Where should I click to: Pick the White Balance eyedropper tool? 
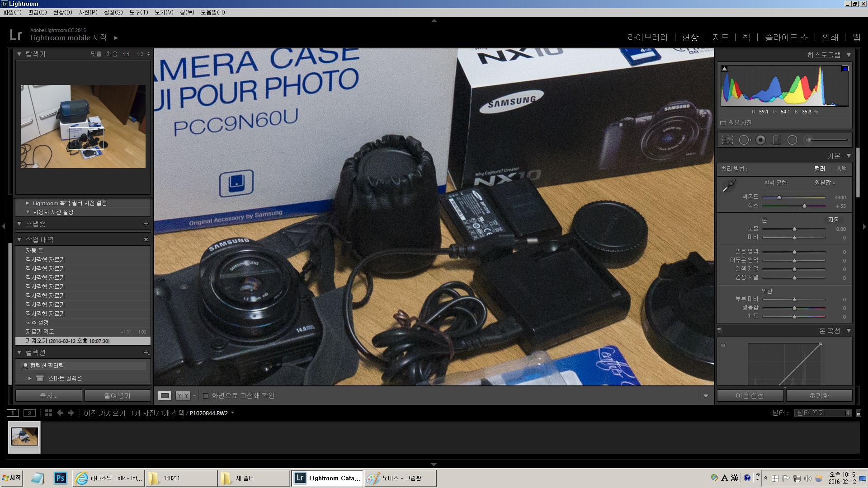(x=729, y=185)
